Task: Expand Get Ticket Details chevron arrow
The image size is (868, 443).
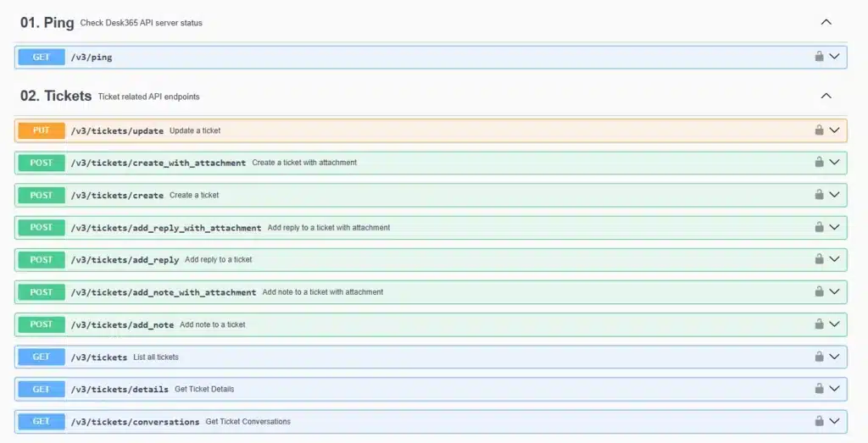Action: pos(835,389)
